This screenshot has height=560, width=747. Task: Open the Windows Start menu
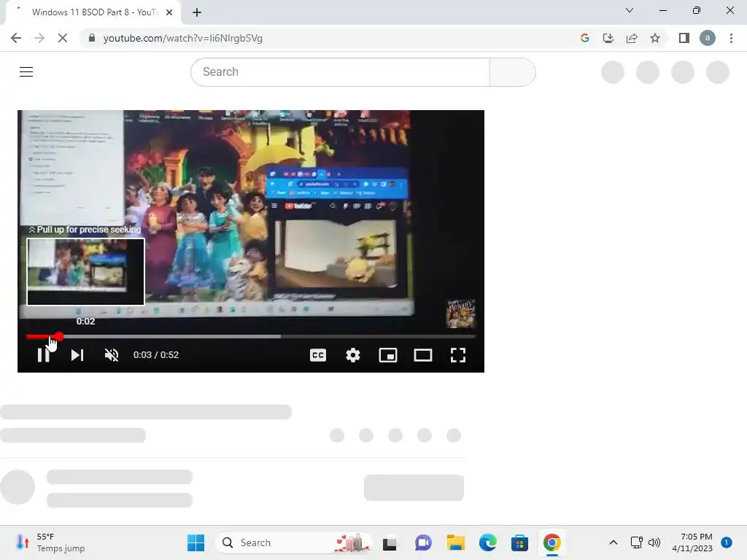coord(196,542)
